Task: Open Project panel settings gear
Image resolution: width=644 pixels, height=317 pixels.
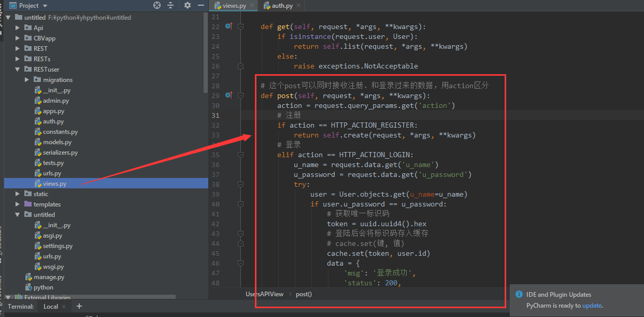Action: click(x=188, y=5)
